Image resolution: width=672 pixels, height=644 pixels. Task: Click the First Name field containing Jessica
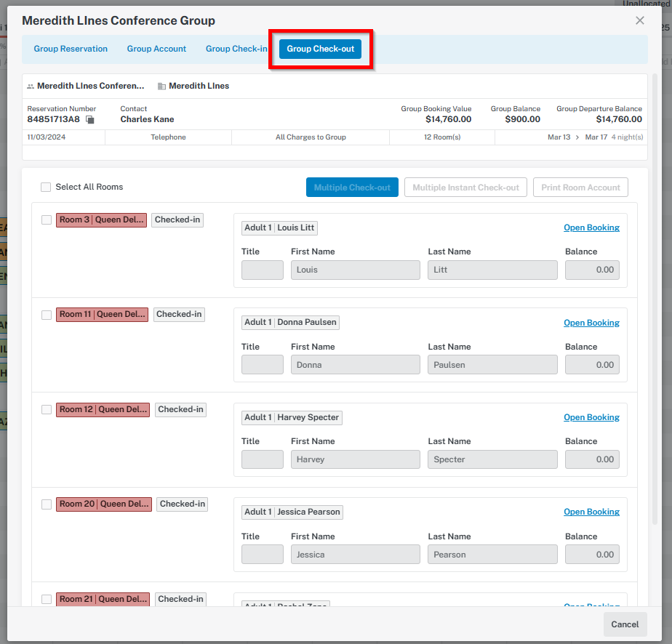click(x=356, y=555)
